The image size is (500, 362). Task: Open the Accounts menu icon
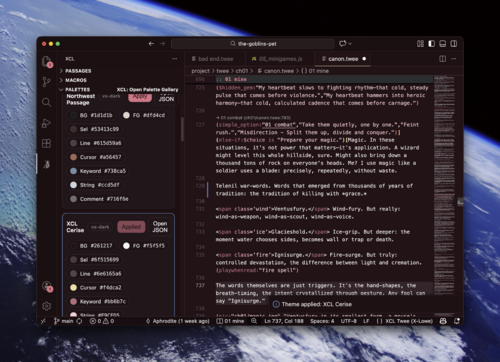click(x=47, y=286)
